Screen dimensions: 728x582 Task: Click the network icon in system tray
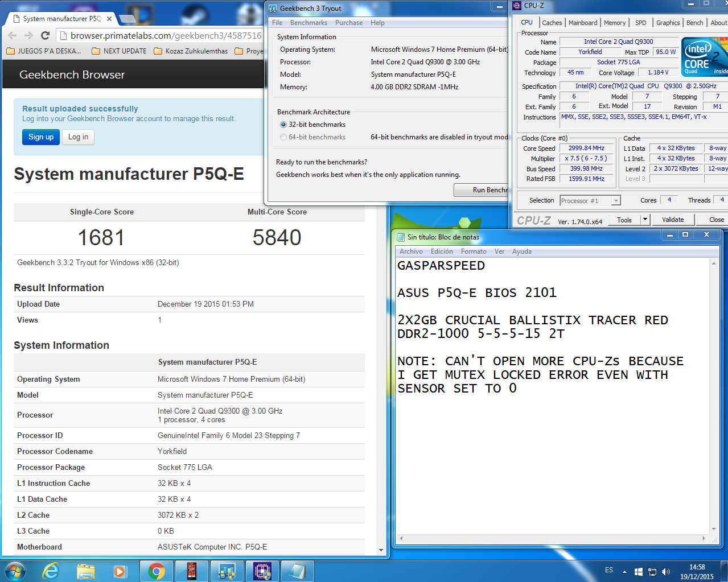click(652, 571)
